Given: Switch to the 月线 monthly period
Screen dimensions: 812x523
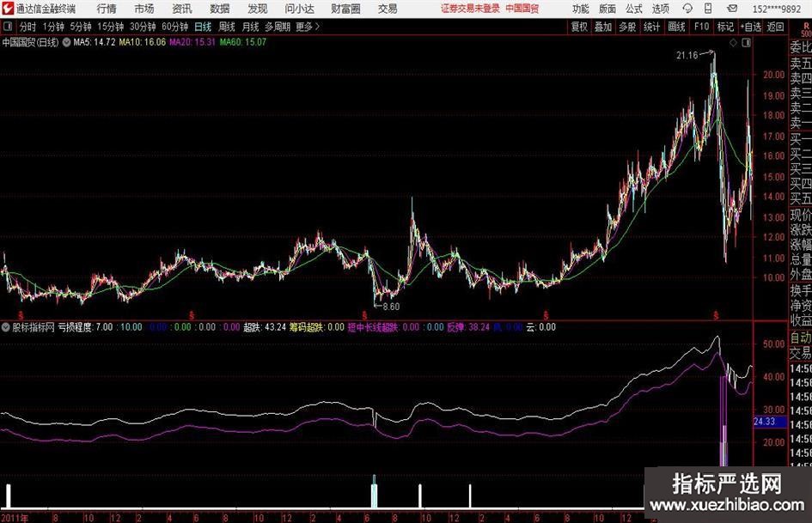Looking at the screenshot, I should coord(250,27).
